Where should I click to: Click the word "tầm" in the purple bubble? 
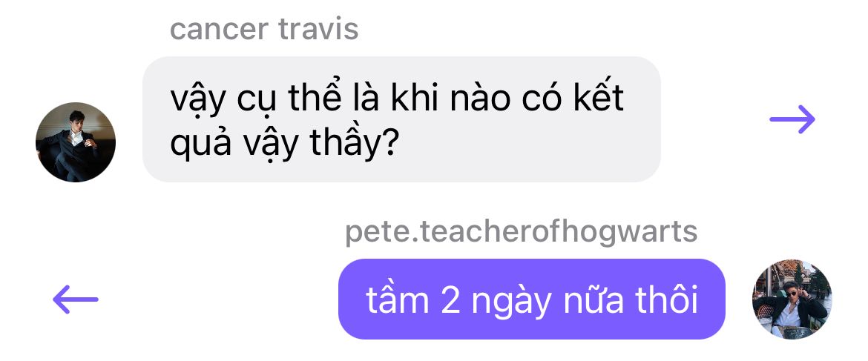398,299
